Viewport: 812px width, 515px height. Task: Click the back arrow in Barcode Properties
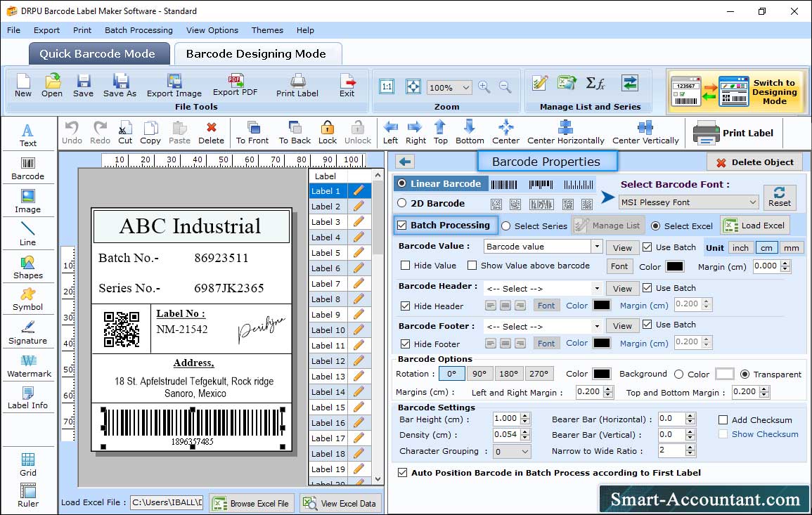405,162
